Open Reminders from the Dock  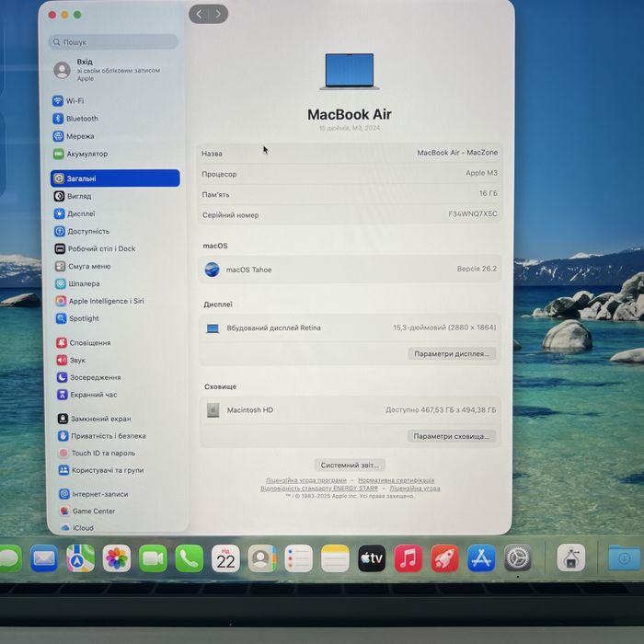[299, 558]
